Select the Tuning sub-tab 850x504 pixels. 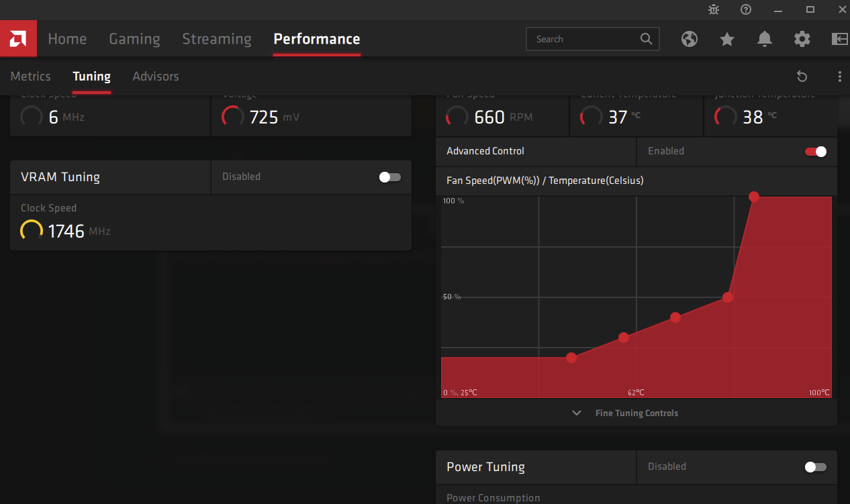(x=92, y=77)
